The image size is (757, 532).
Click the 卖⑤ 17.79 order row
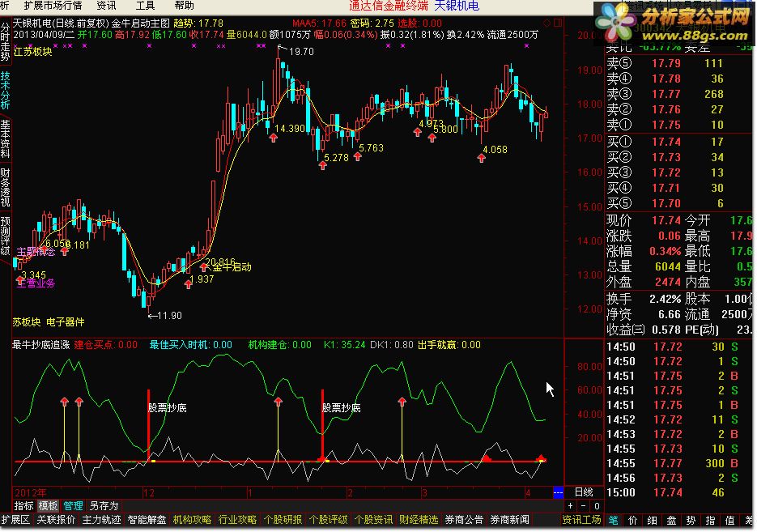point(678,63)
